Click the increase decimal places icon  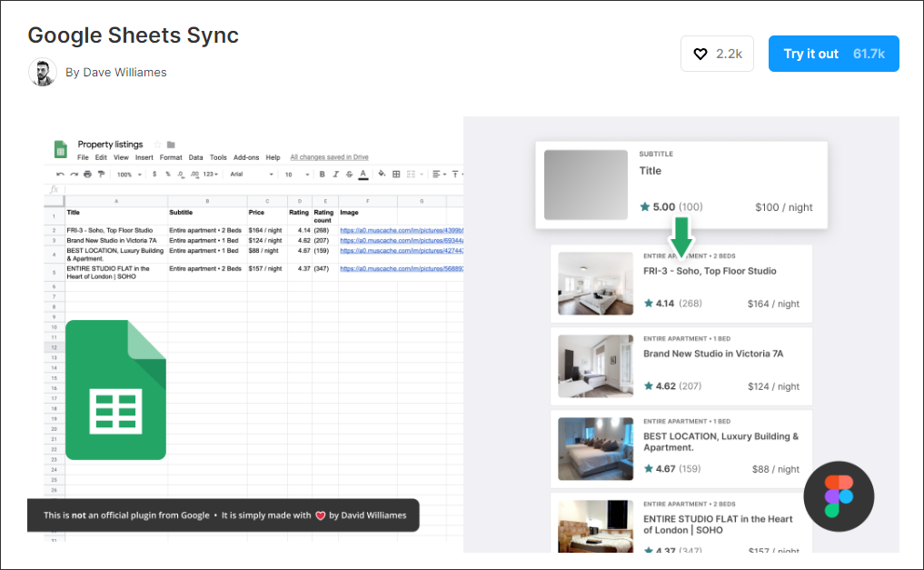tap(194, 175)
